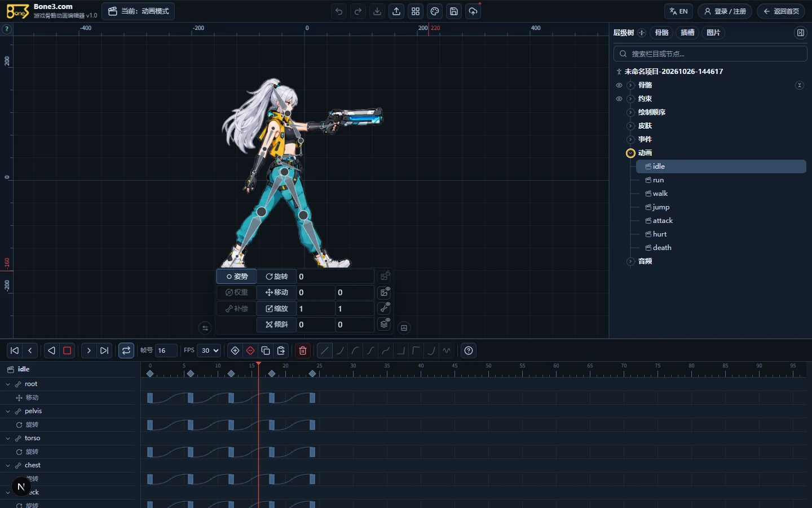Toggle the bone visibility eye icon
The image size is (812, 508).
click(x=385, y=308)
